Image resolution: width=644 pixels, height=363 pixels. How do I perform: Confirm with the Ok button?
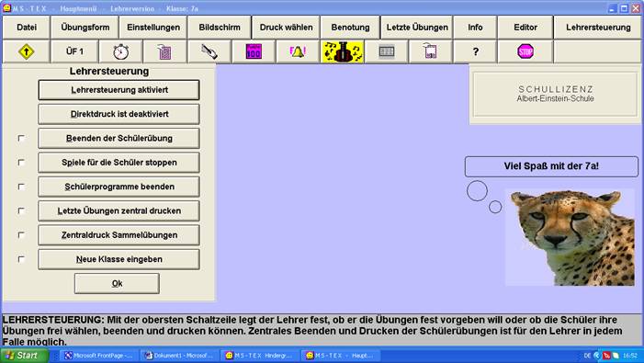tap(117, 284)
